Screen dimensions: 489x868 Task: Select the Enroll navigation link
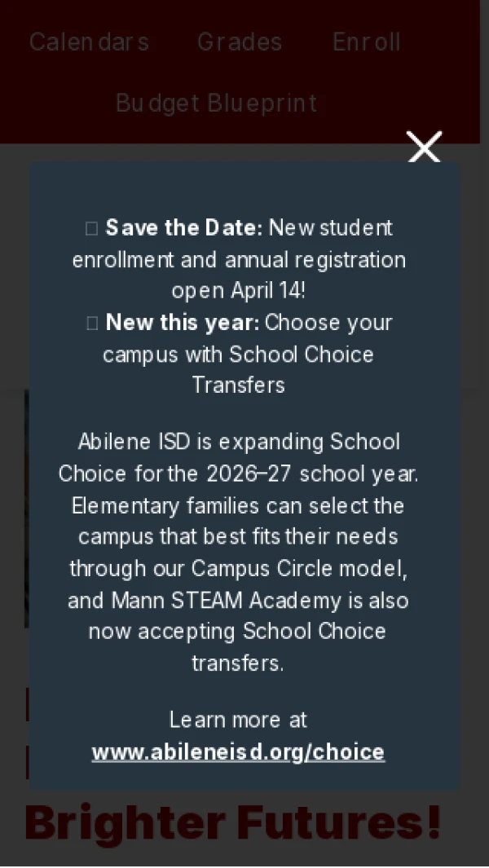pos(367,42)
